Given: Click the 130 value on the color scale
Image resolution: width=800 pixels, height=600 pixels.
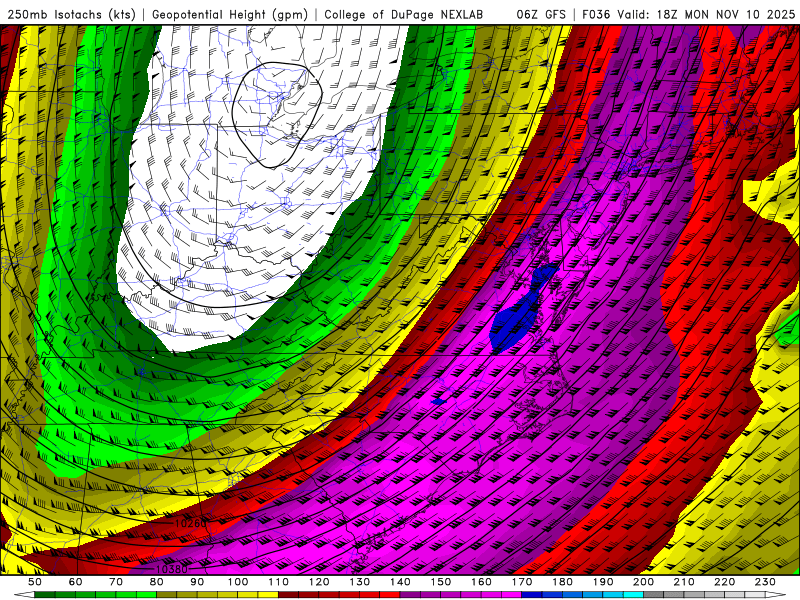Looking at the screenshot, I should (x=360, y=582).
